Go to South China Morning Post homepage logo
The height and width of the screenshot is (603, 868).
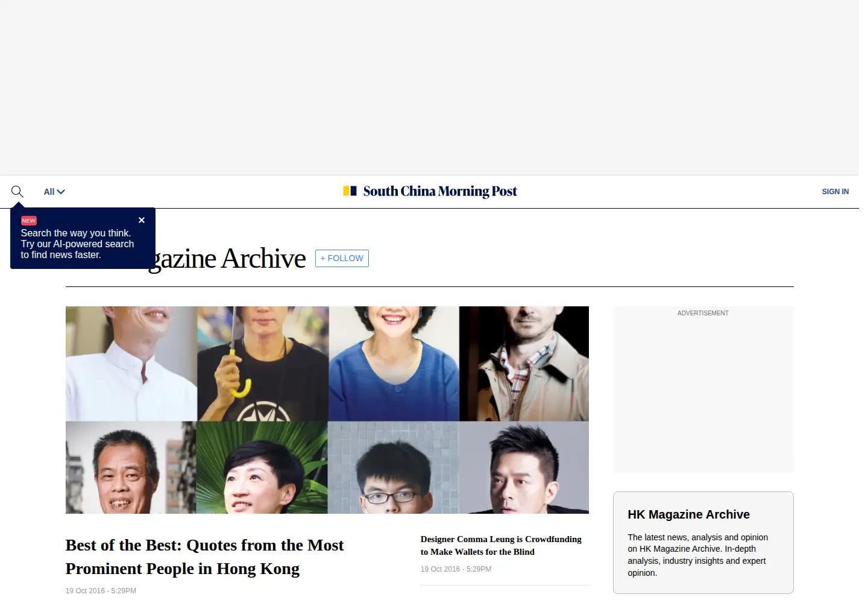coord(430,191)
